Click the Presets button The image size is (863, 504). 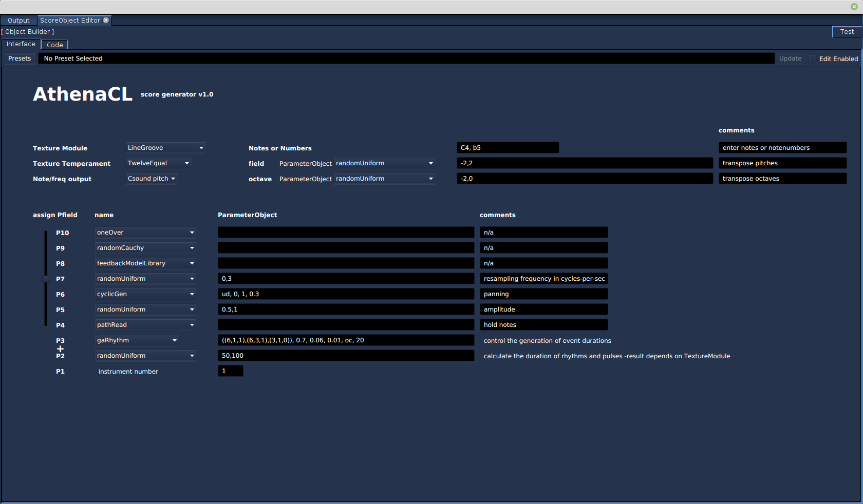(x=20, y=59)
